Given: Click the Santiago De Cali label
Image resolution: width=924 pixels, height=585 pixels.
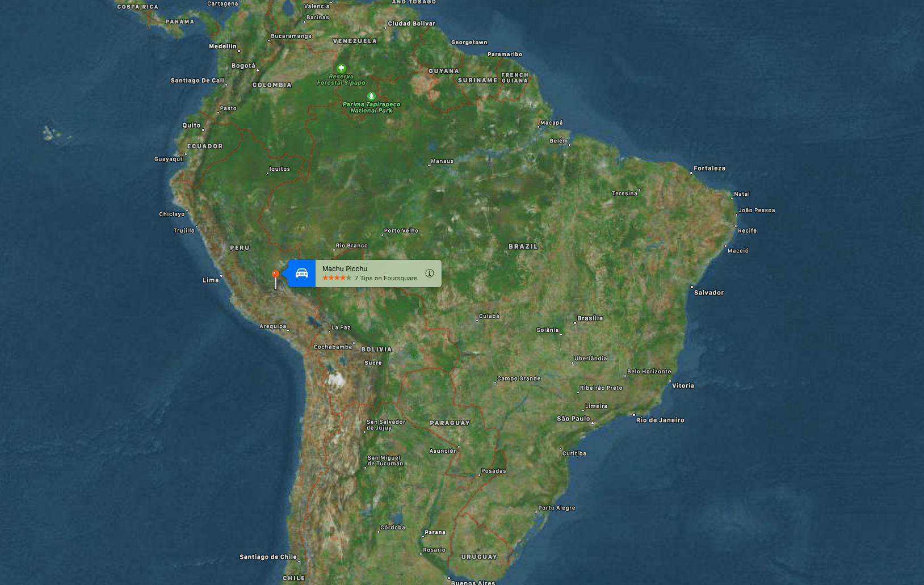Looking at the screenshot, I should click(x=198, y=81).
